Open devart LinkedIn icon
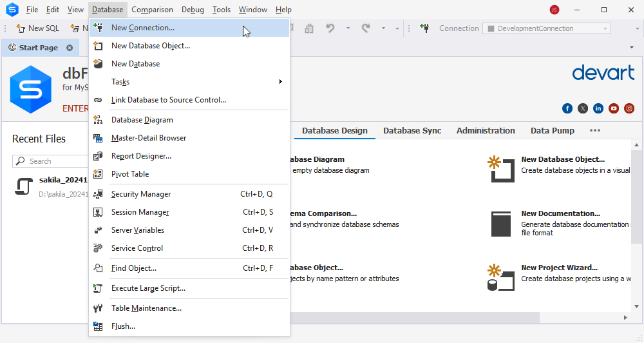Image resolution: width=644 pixels, height=343 pixels. click(x=598, y=108)
